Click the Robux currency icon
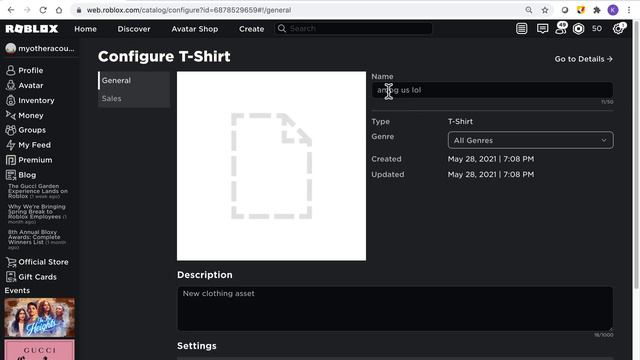 pyautogui.click(x=578, y=29)
